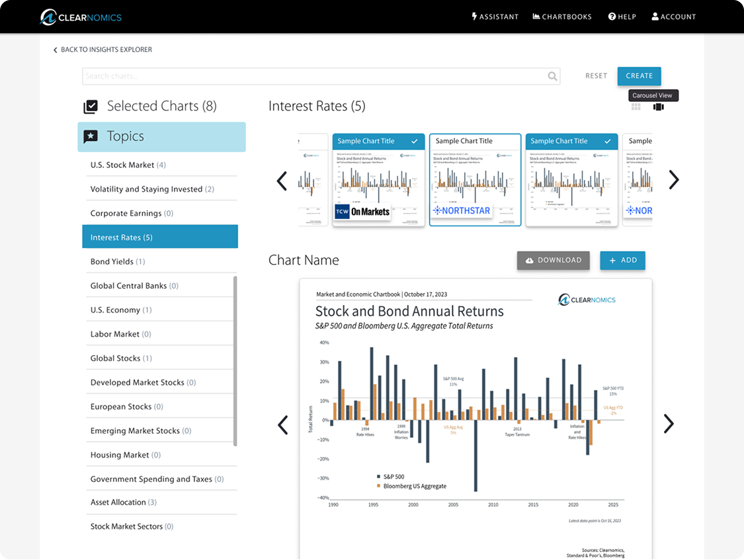744x560 pixels.
Task: Select Emerging Market Stocks topic
Action: pyautogui.click(x=159, y=431)
